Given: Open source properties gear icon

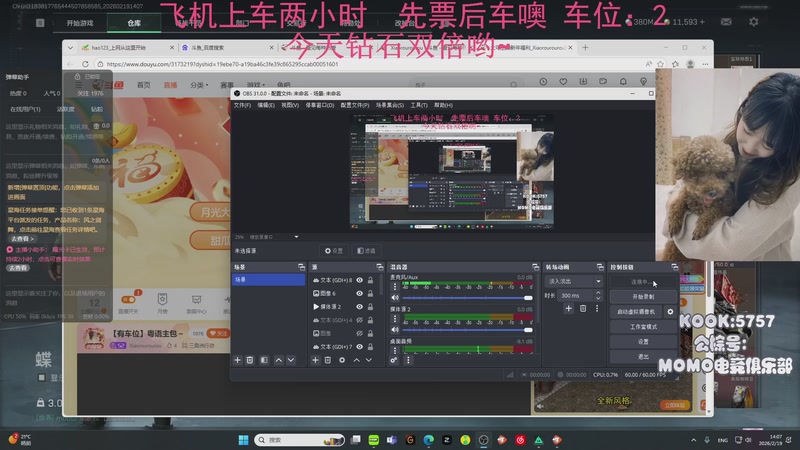Looking at the screenshot, I should click(x=342, y=360).
